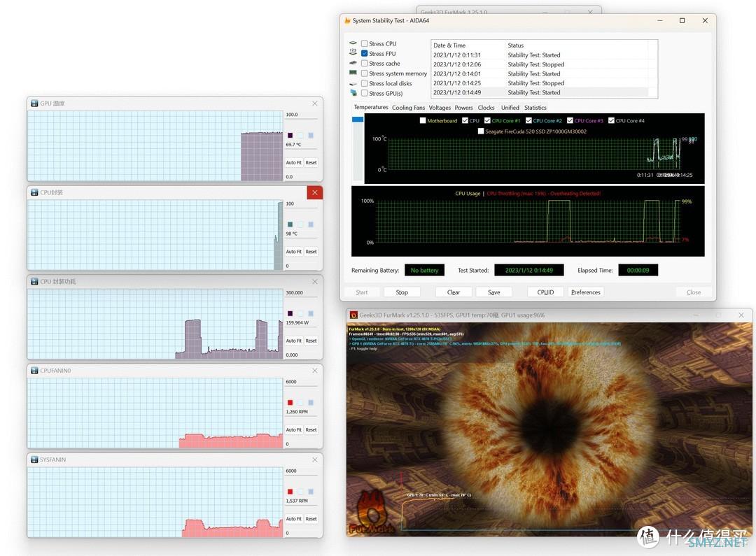Switch to the Powers tab
The image size is (756, 556).
click(x=463, y=108)
